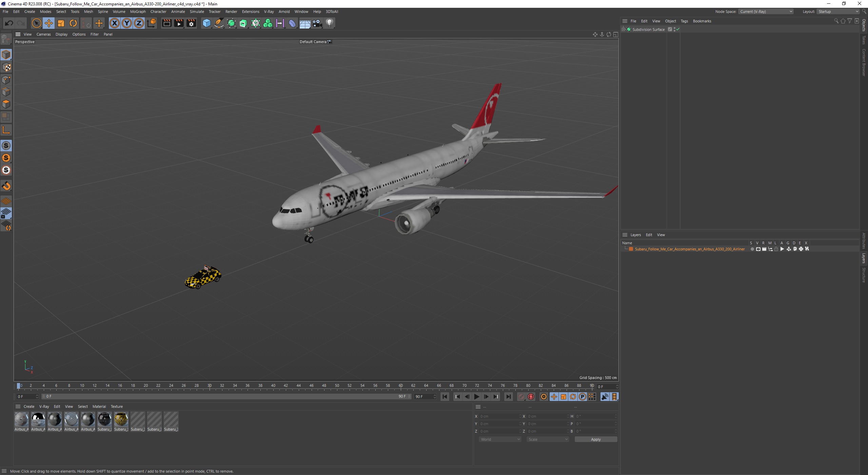Go to end of animation
The height and width of the screenshot is (475, 868).
[508, 397]
